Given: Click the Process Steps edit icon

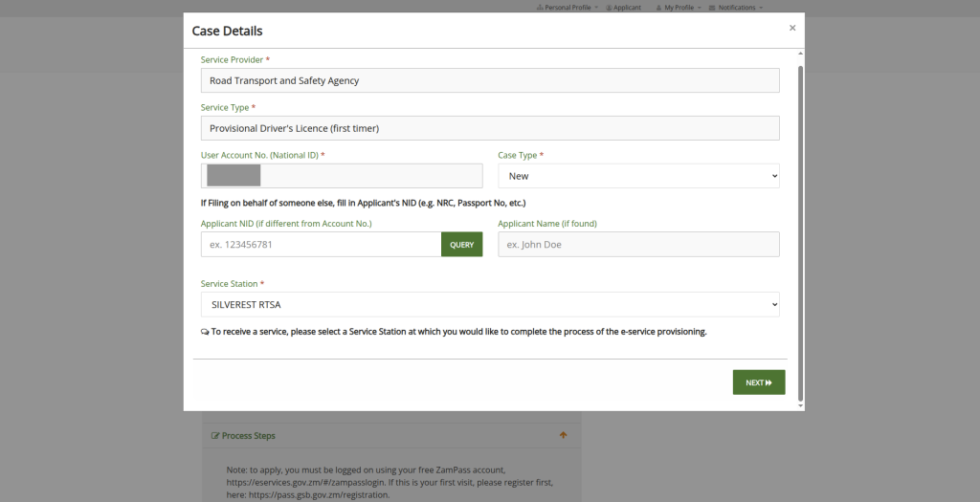Looking at the screenshot, I should tap(215, 436).
